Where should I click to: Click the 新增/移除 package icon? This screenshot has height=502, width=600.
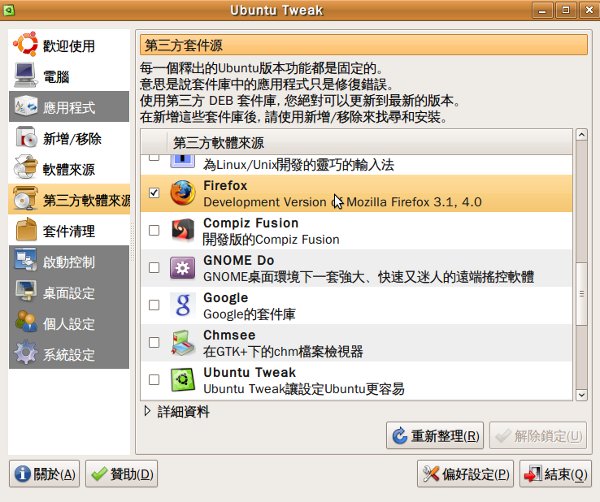[x=26, y=137]
